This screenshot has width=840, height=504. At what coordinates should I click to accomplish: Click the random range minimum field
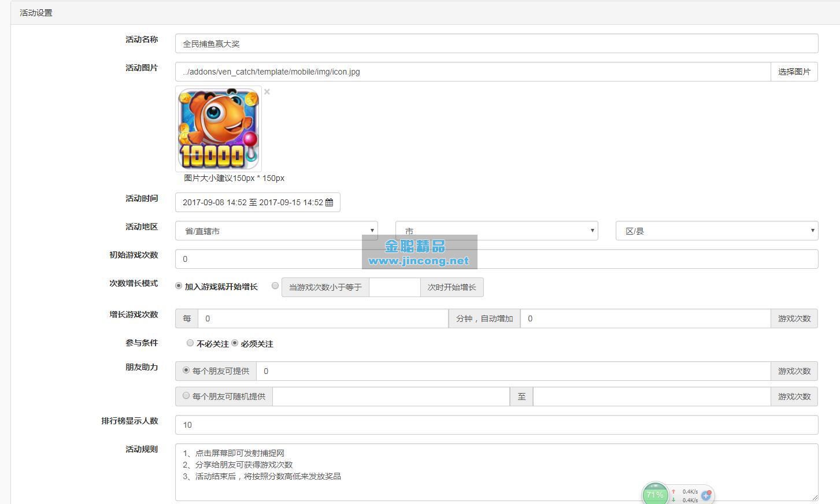(x=391, y=396)
